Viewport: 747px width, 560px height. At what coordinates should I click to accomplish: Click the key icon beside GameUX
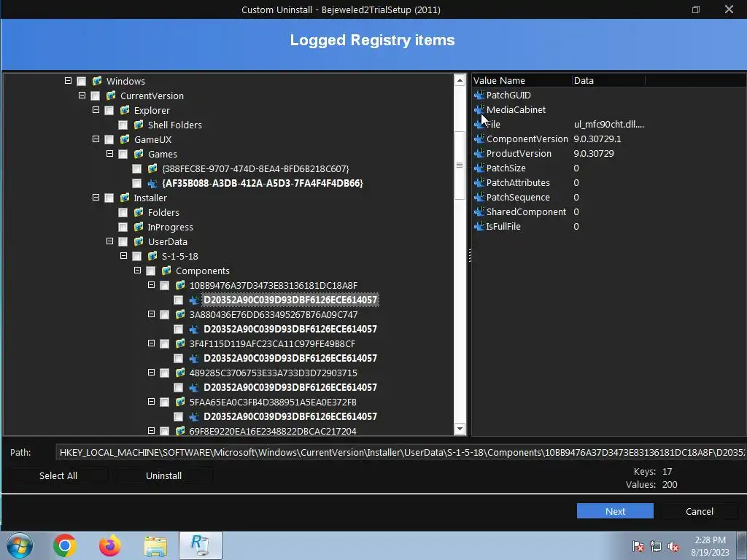coord(125,139)
